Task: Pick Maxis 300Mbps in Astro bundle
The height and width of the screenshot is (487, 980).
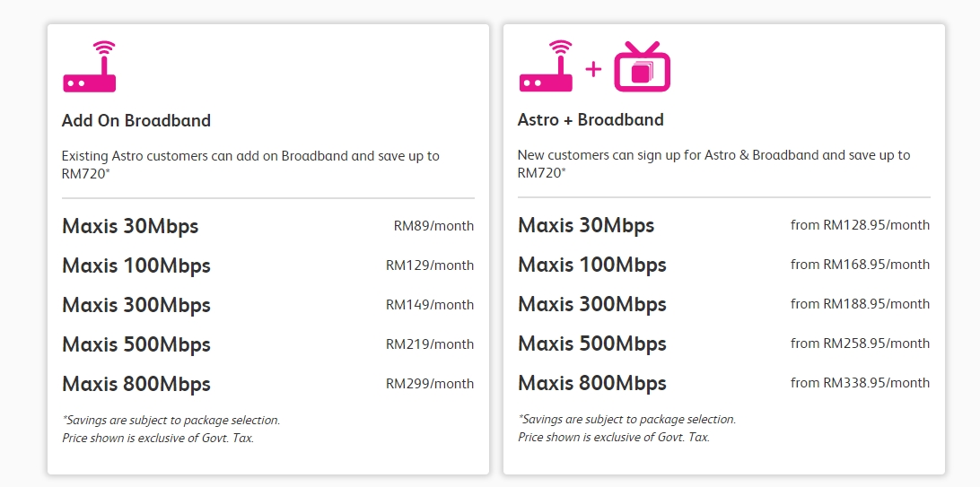Action: 592,304
